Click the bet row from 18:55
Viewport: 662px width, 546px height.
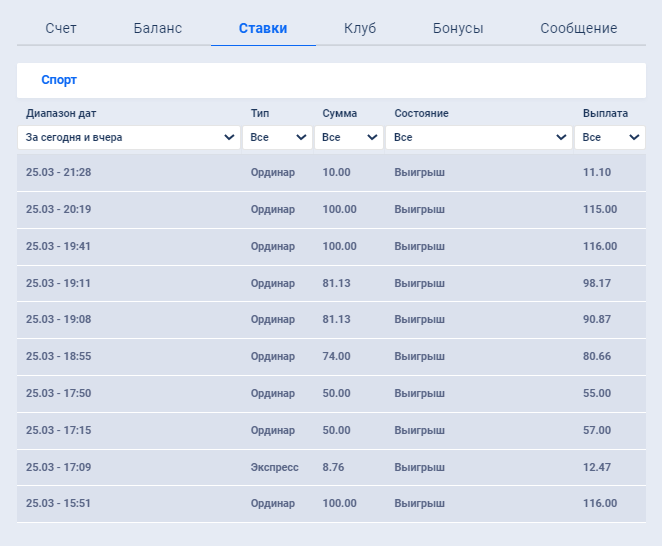[331, 356]
